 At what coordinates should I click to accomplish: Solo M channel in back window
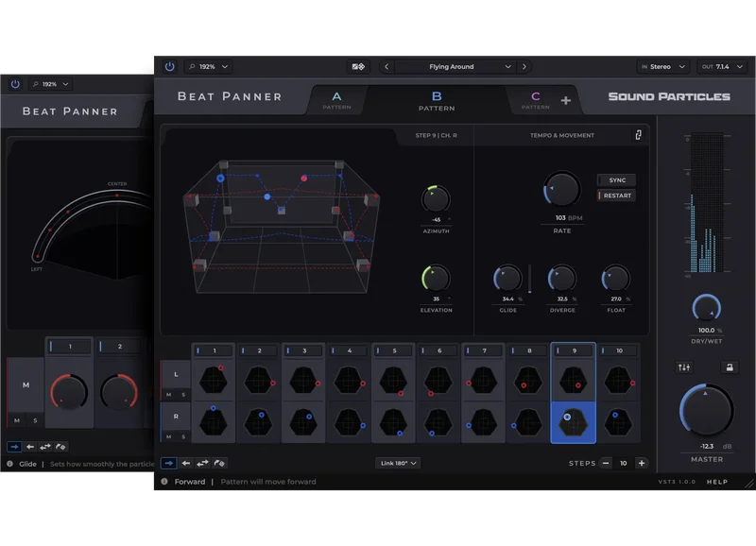35,420
